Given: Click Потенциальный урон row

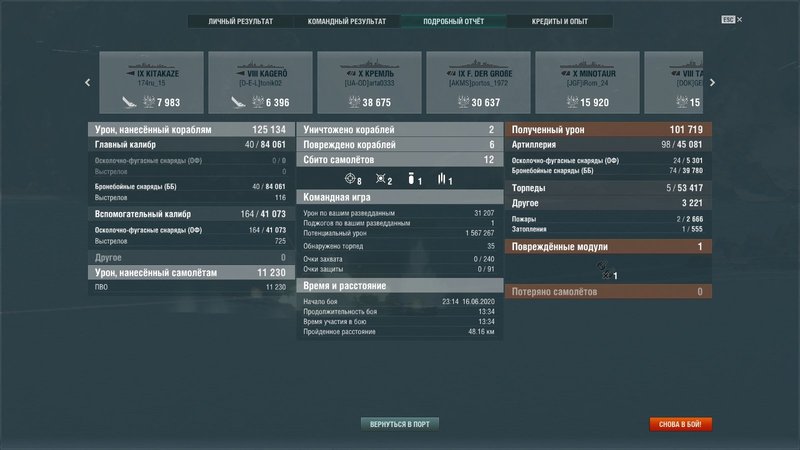Looking at the screenshot, I should [x=399, y=233].
